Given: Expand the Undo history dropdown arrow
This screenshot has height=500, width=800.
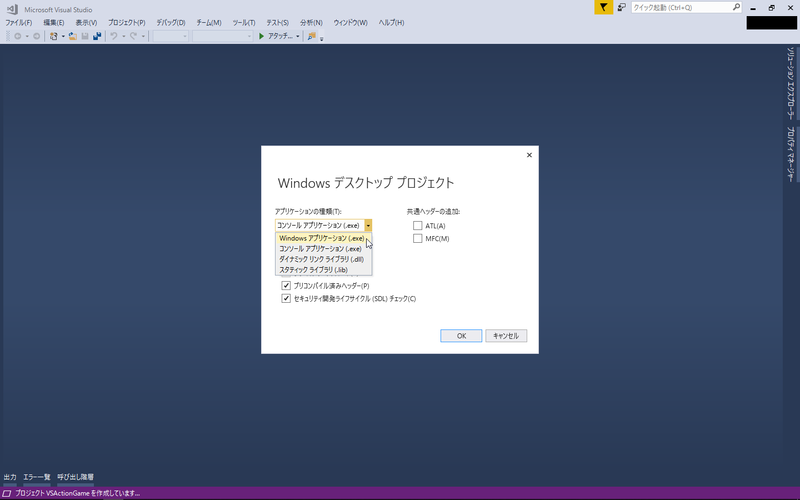Looking at the screenshot, I should [123, 36].
